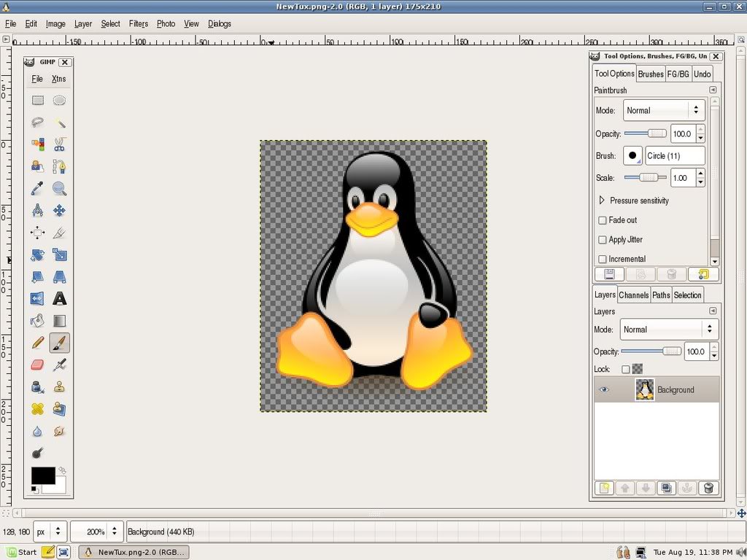Open the Paintbrush Mode dropdown

pyautogui.click(x=664, y=111)
